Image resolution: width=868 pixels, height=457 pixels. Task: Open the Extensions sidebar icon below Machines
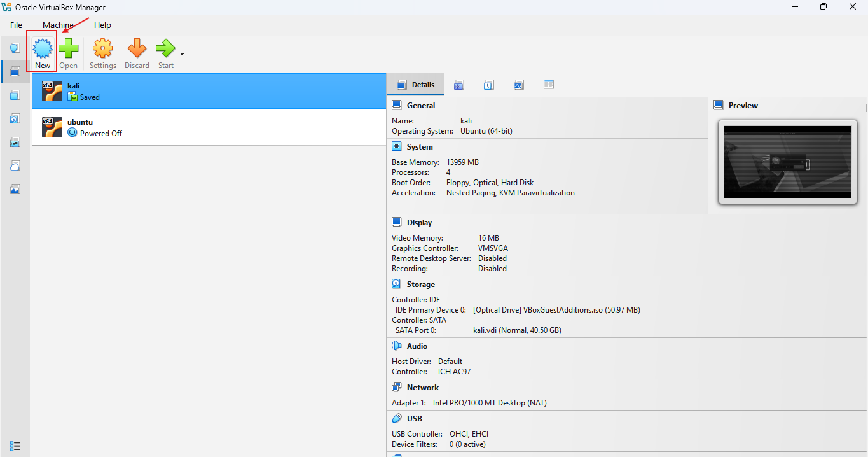click(15, 95)
